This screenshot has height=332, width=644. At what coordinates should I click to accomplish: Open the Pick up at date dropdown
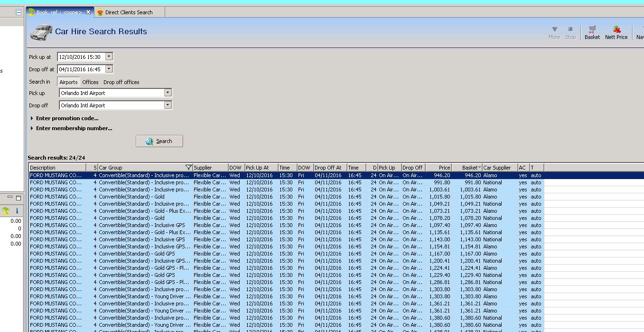109,57
